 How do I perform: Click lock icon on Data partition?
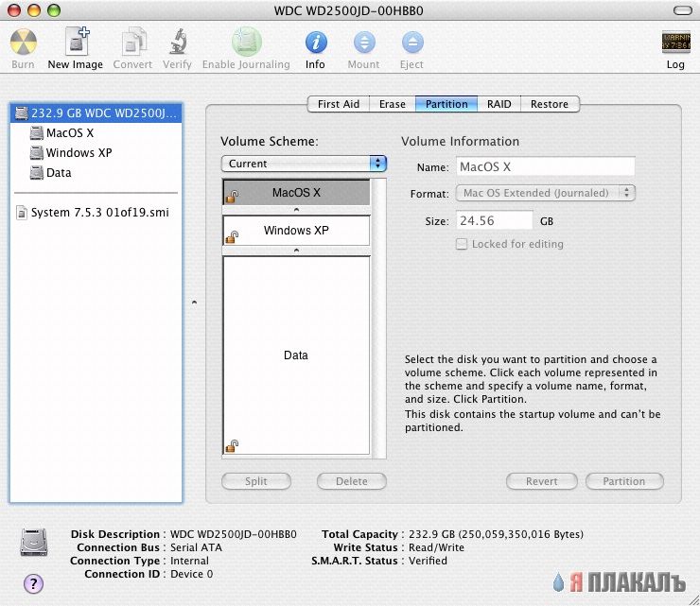tap(232, 445)
